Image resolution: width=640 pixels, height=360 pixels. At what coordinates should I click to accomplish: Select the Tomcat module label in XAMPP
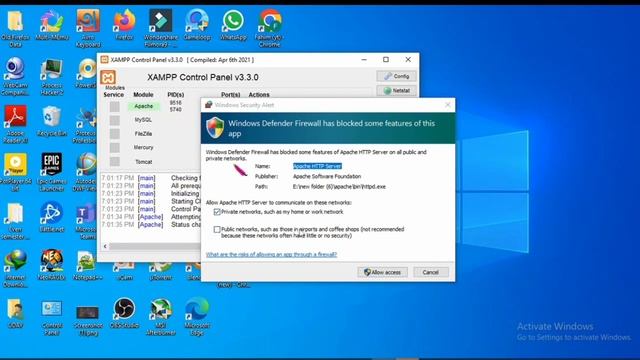tap(144, 162)
